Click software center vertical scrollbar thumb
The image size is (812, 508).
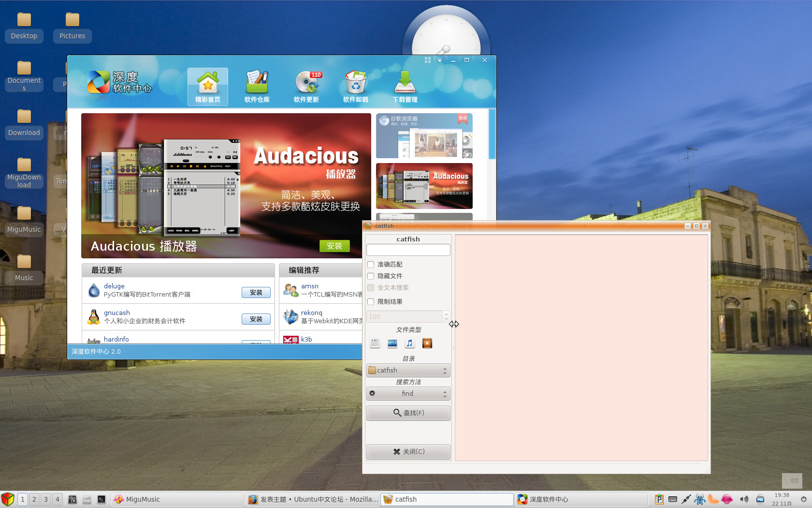[492, 134]
